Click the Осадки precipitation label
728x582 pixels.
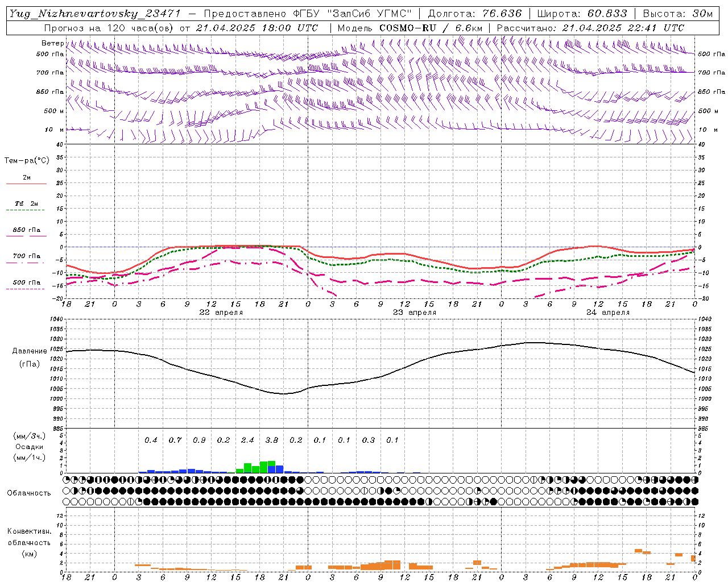(x=29, y=447)
